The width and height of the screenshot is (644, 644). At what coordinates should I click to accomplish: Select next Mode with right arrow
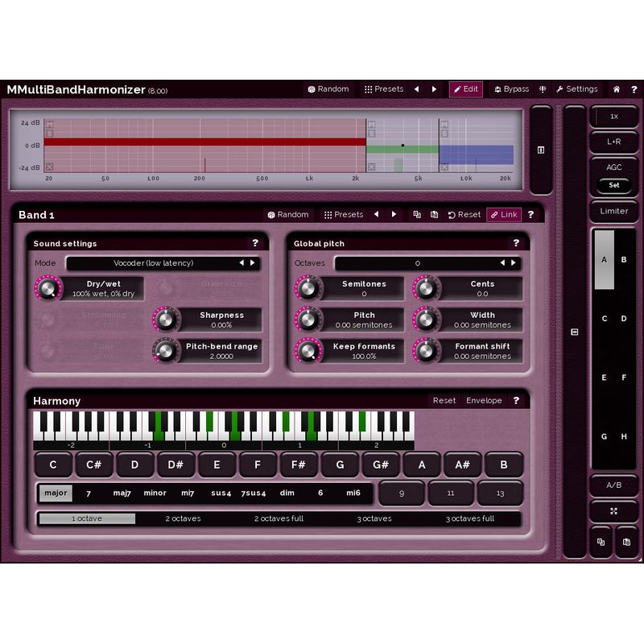coord(253,263)
